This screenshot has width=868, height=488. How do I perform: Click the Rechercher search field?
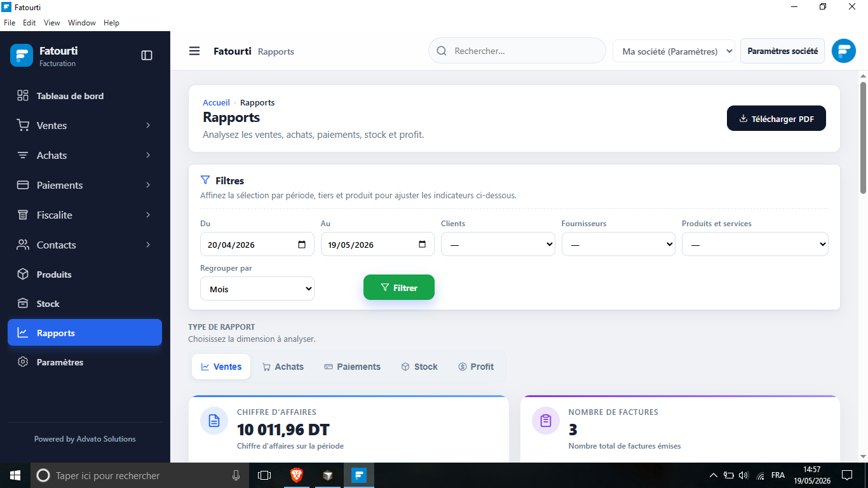[517, 51]
